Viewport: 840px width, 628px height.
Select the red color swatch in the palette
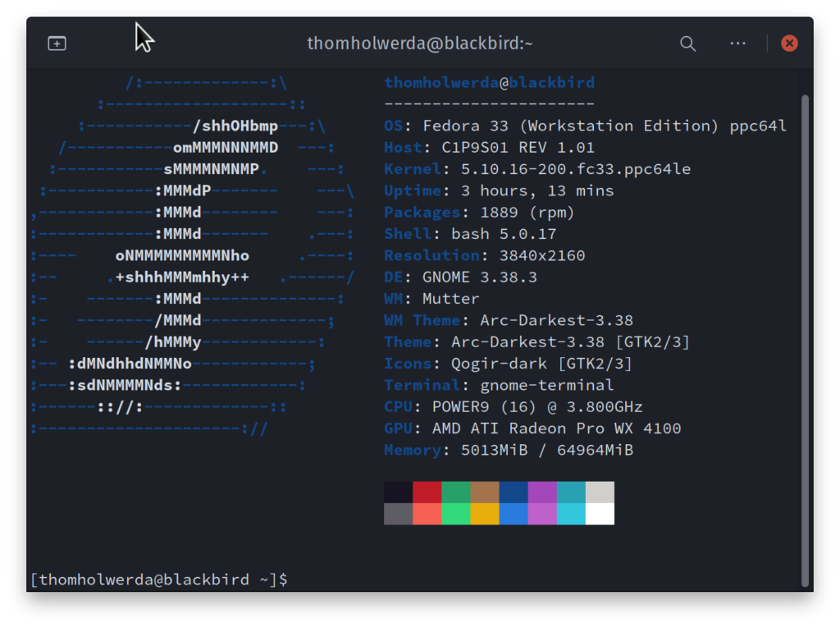[427, 491]
